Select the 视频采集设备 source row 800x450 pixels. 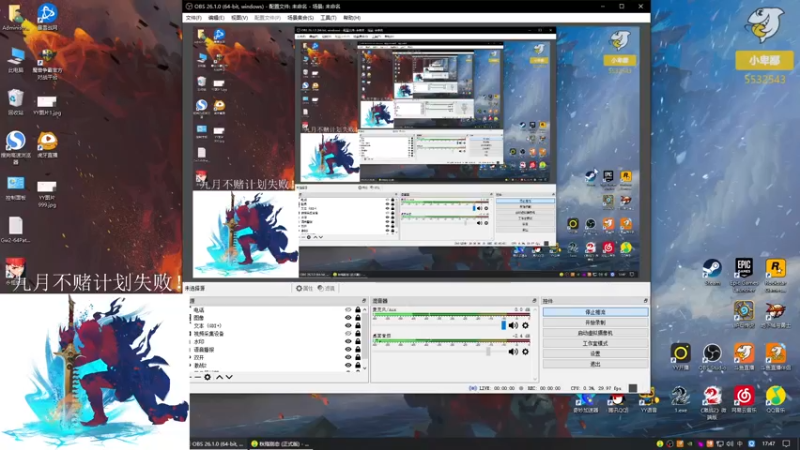tap(278, 333)
